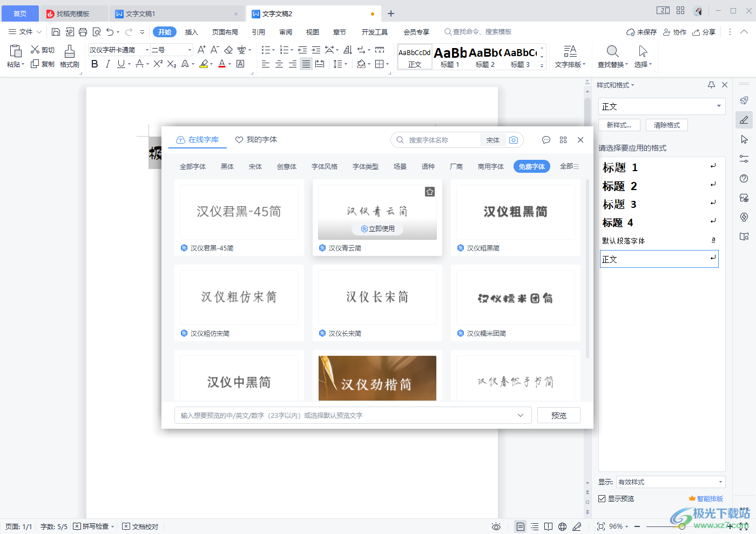The height and width of the screenshot is (534, 756).
Task: Open feedback chat icon in font dialog
Action: [546, 140]
